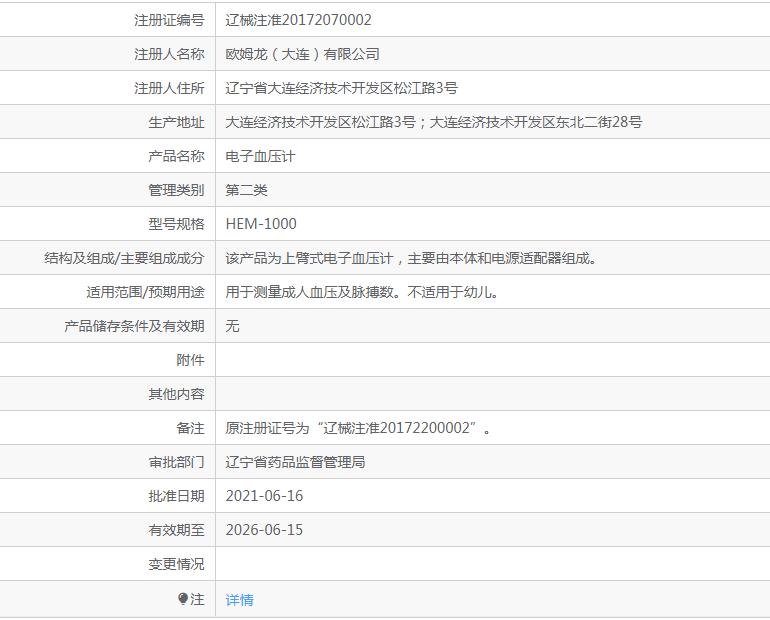This screenshot has height=620, width=770.
Task: Click the storage conditions value 无
Action: (x=233, y=326)
